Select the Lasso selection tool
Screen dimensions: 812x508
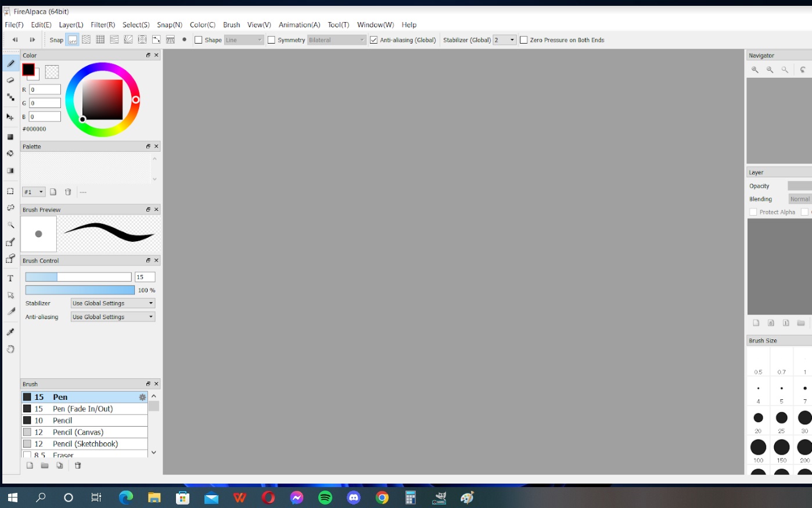click(10, 208)
